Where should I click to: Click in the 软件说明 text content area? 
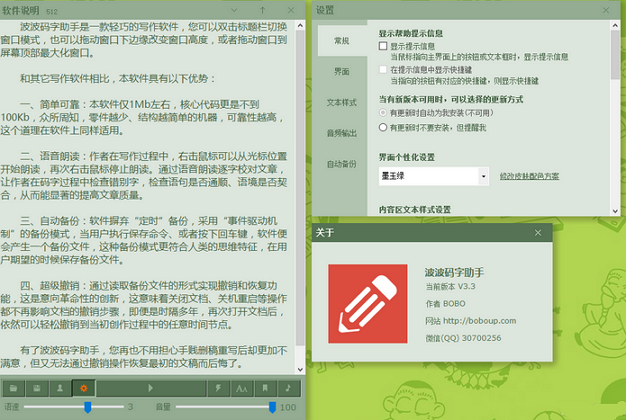click(x=148, y=196)
